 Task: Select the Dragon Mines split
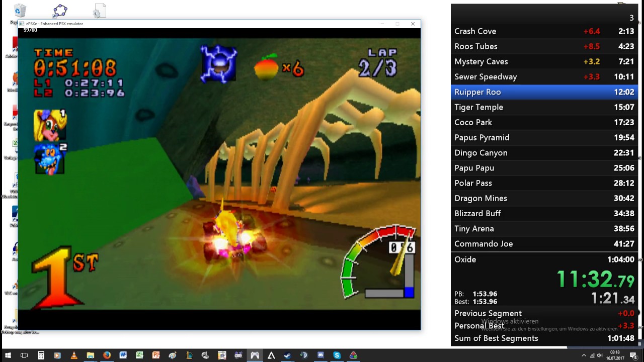[544, 198]
